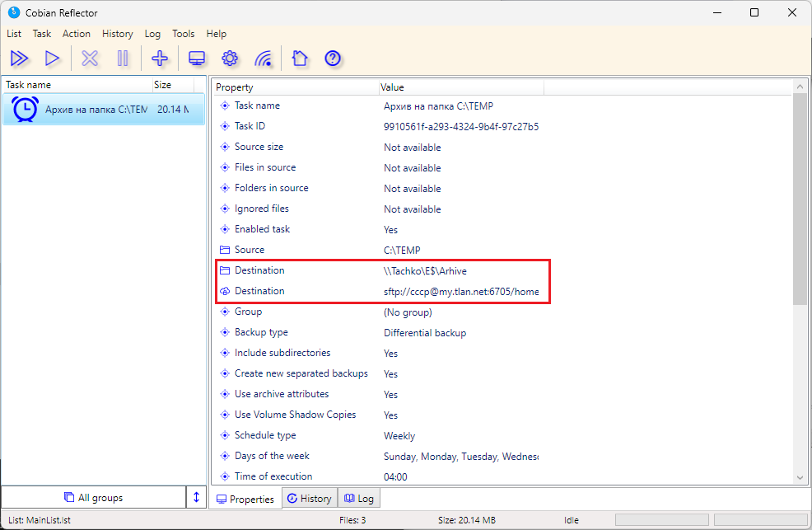This screenshot has height=530, width=812.
Task: Click the Property column header
Action: (x=296, y=87)
